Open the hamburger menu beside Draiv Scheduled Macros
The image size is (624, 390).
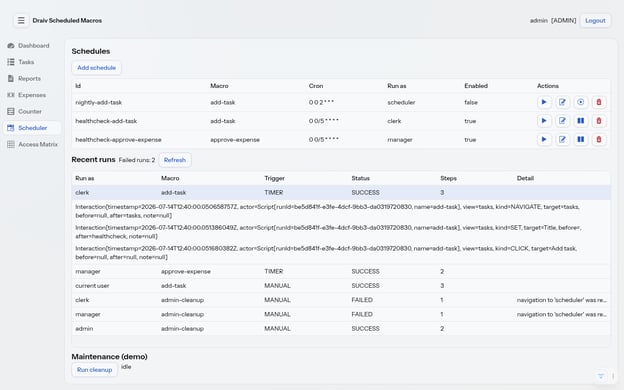21,20
